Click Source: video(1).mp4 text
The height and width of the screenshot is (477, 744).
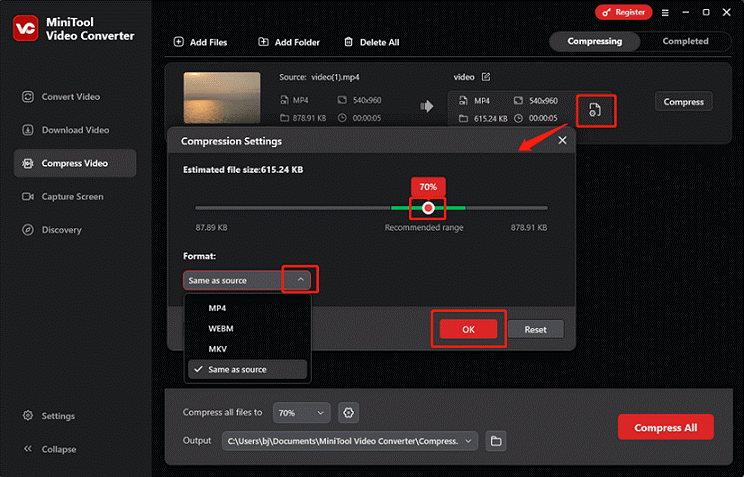point(319,77)
